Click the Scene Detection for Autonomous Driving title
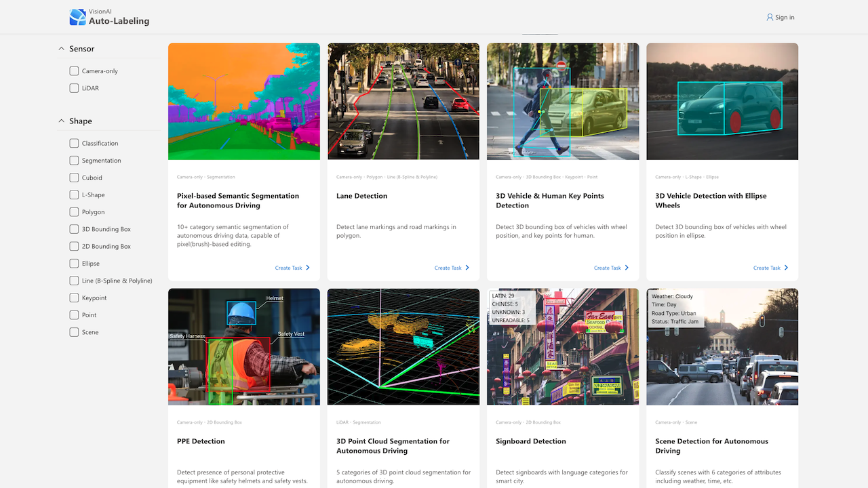This screenshot has width=868, height=488. point(711,446)
